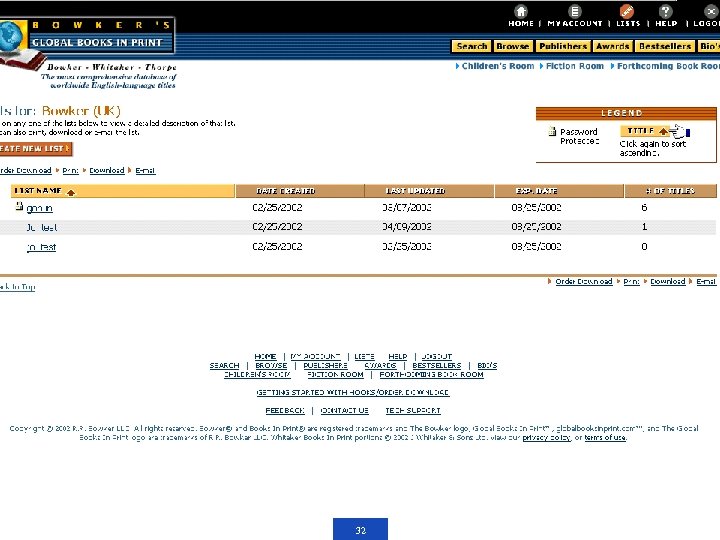Open the terms of use link

click(x=605, y=438)
